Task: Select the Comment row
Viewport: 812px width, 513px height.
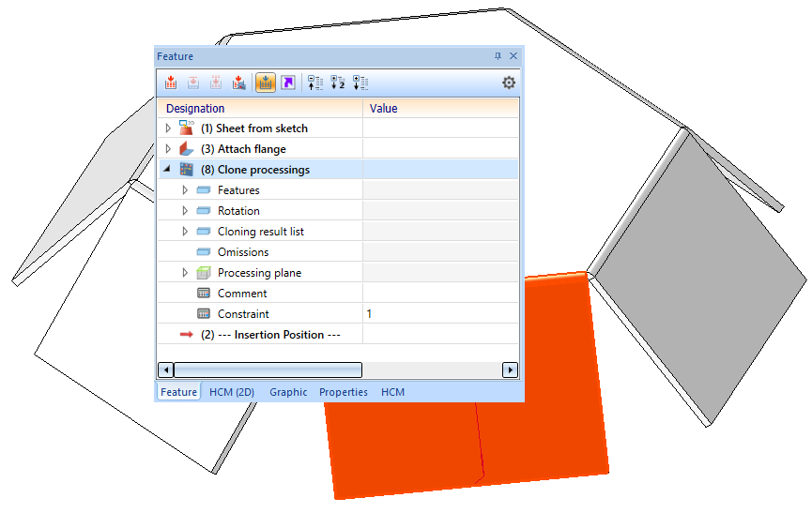Action: pyautogui.click(x=338, y=294)
